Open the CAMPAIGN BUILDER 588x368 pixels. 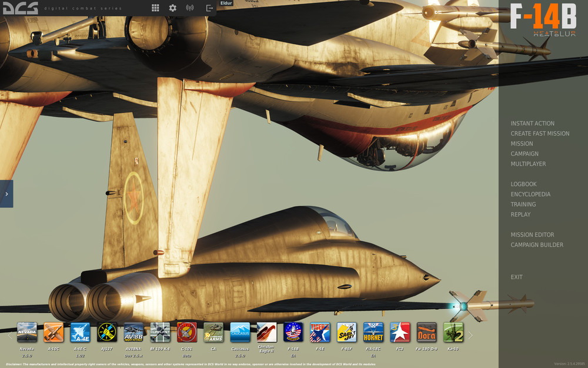(x=537, y=245)
